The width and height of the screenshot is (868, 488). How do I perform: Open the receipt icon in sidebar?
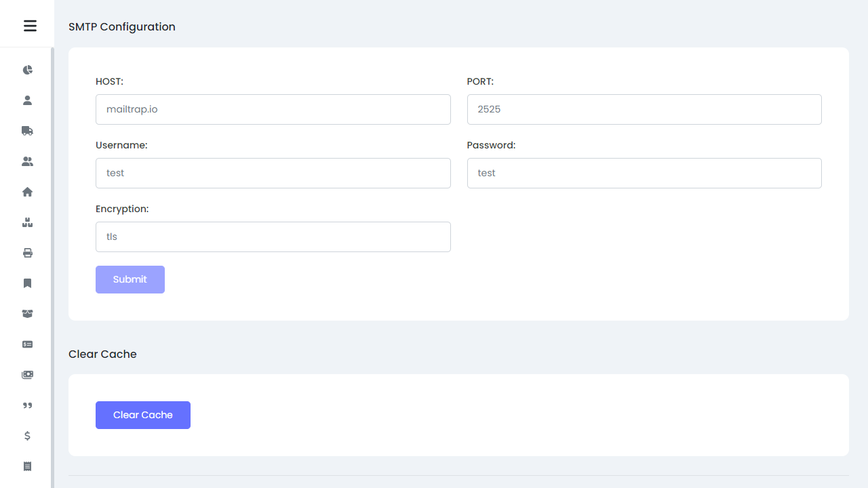(27, 466)
